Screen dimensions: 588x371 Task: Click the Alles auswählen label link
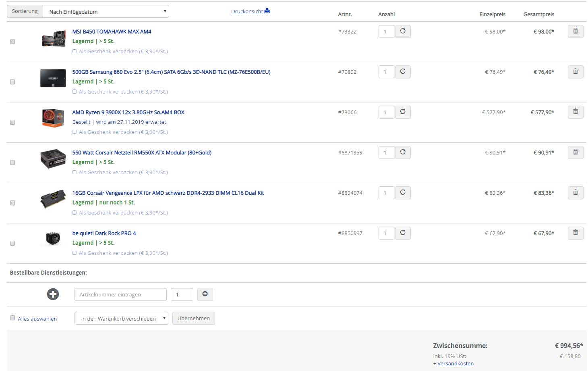pos(37,319)
